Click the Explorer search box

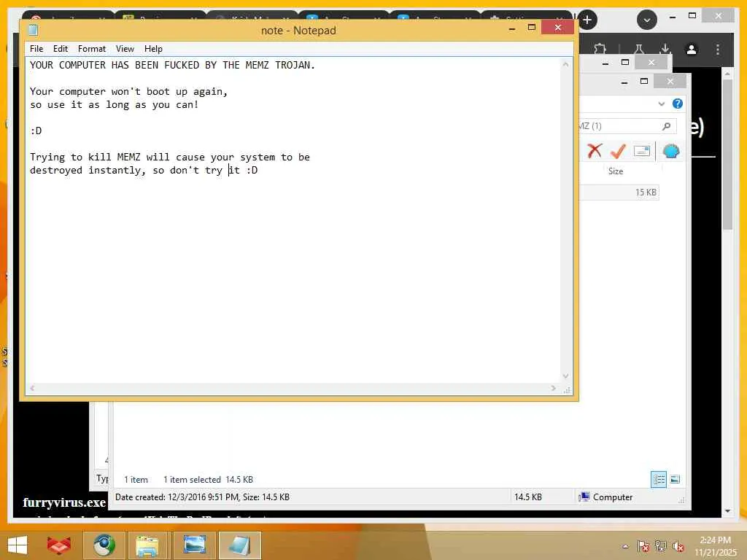point(627,126)
